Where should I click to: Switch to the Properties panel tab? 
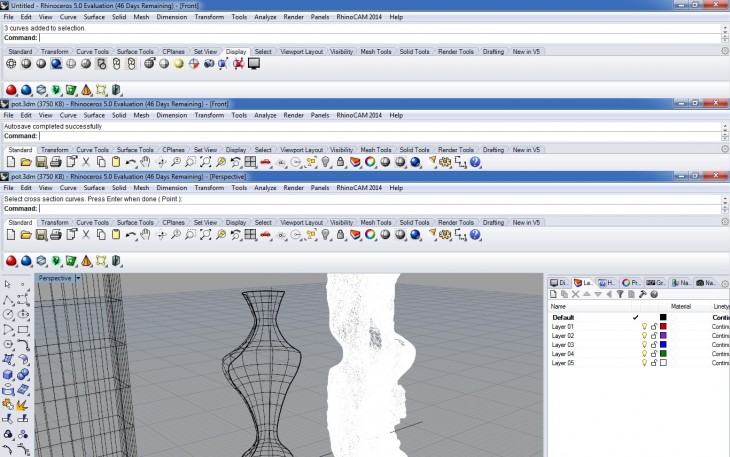631,283
